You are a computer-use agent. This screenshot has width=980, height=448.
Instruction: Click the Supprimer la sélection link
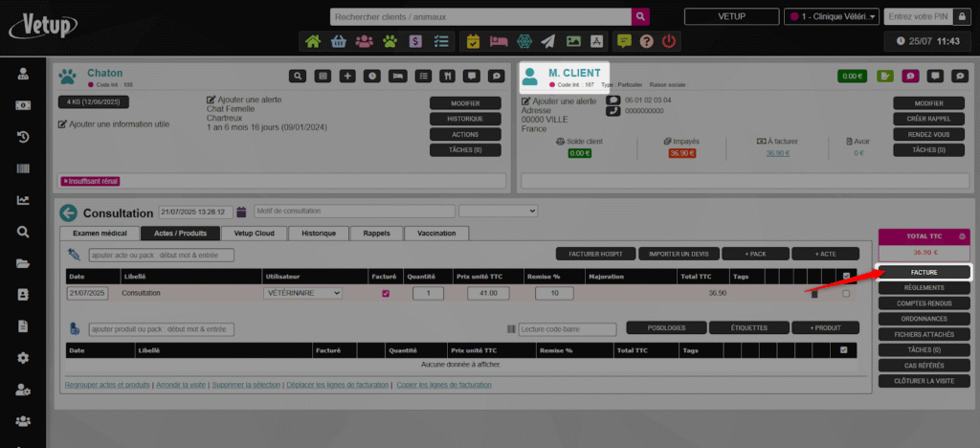242,385
